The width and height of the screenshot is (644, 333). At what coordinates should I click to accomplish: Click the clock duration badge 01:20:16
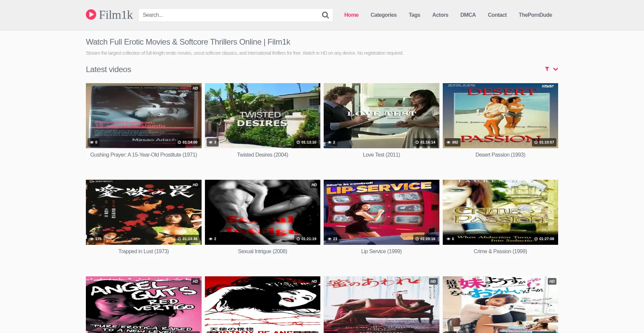click(x=425, y=239)
